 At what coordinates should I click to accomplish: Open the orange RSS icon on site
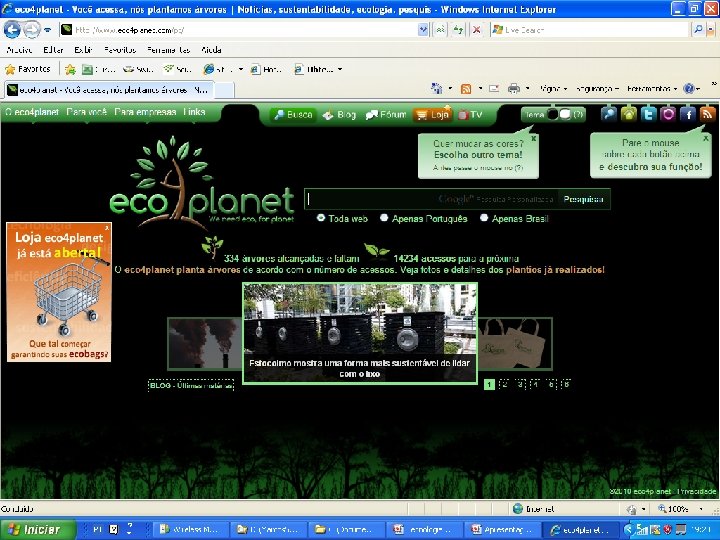(x=708, y=114)
